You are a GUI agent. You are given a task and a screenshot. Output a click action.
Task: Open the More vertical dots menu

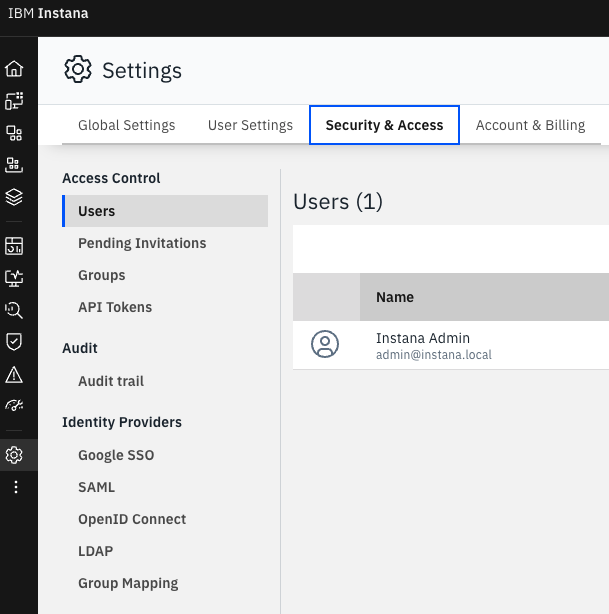coord(16,487)
